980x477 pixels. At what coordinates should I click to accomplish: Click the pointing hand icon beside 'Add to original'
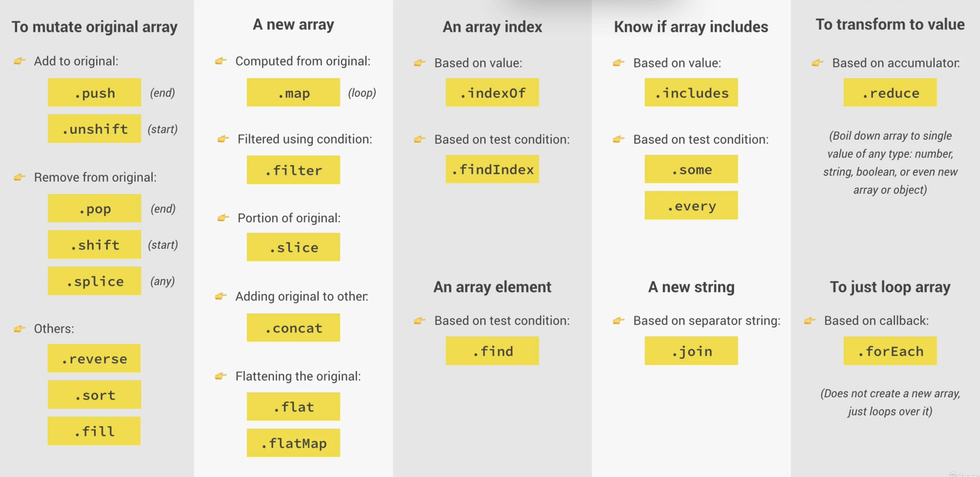[x=20, y=61]
